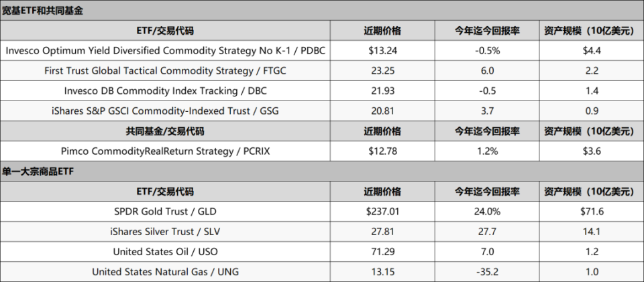644x282 pixels.
Task: Click the United States Oil USO cell
Action: click(x=165, y=252)
